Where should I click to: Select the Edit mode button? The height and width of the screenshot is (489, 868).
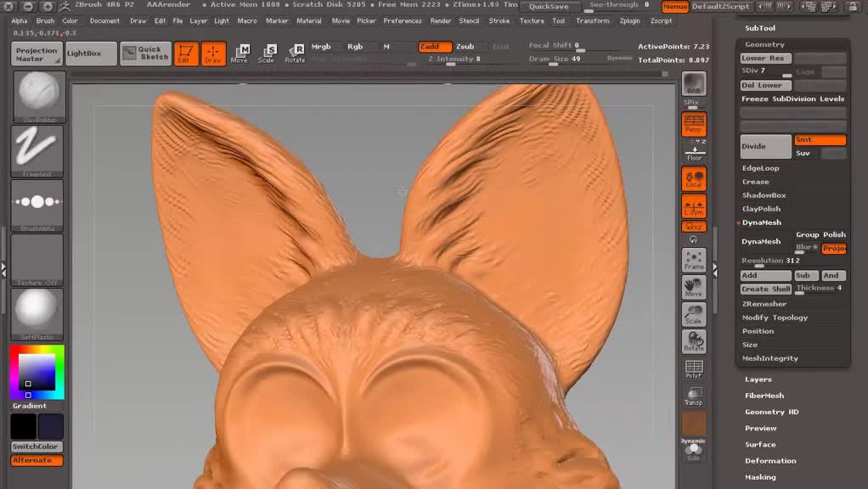tap(186, 53)
